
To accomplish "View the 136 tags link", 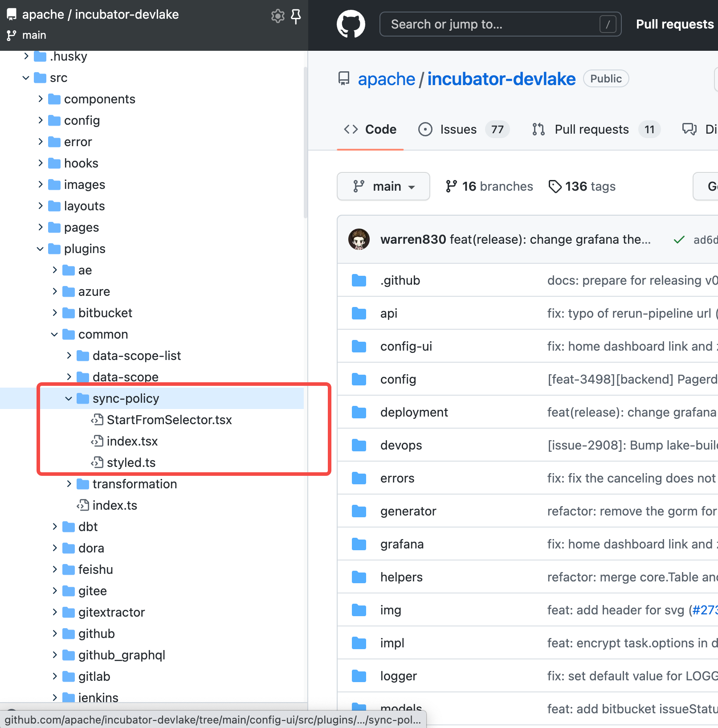I will [x=582, y=186].
